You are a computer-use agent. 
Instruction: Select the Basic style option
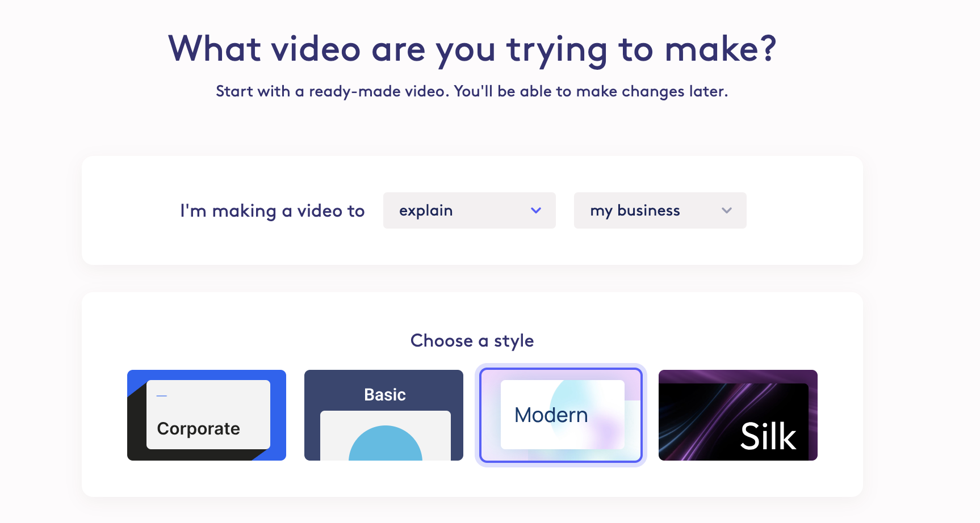click(384, 415)
